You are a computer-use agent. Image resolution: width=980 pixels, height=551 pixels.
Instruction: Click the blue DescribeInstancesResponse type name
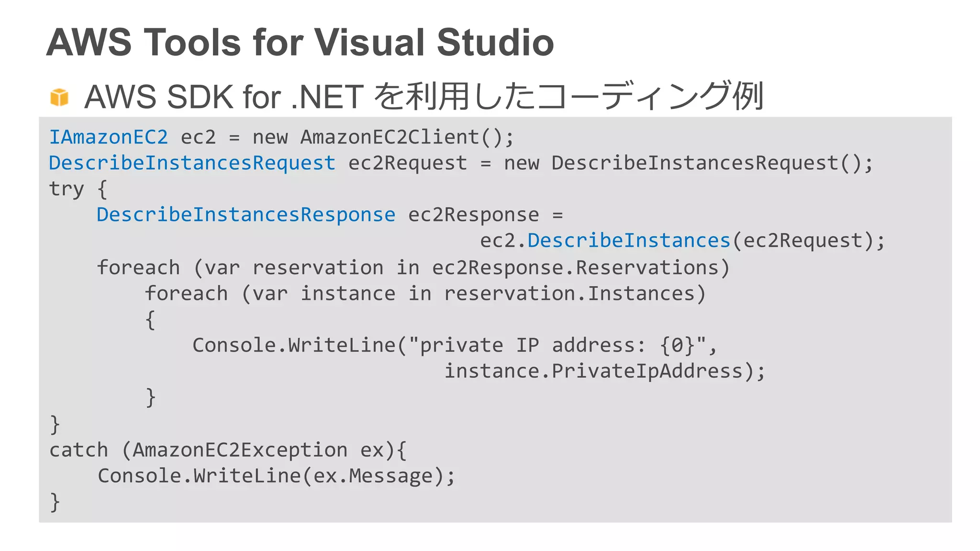[x=246, y=215]
